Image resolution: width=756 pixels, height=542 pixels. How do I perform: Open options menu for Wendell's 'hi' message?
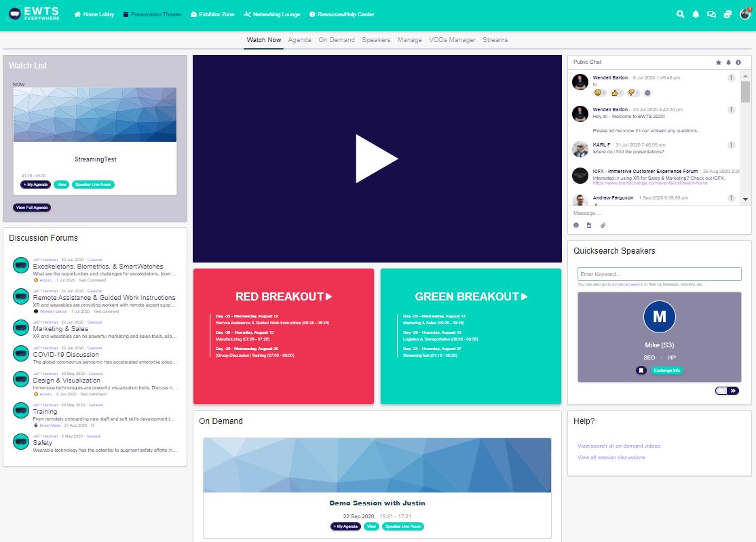[731, 77]
